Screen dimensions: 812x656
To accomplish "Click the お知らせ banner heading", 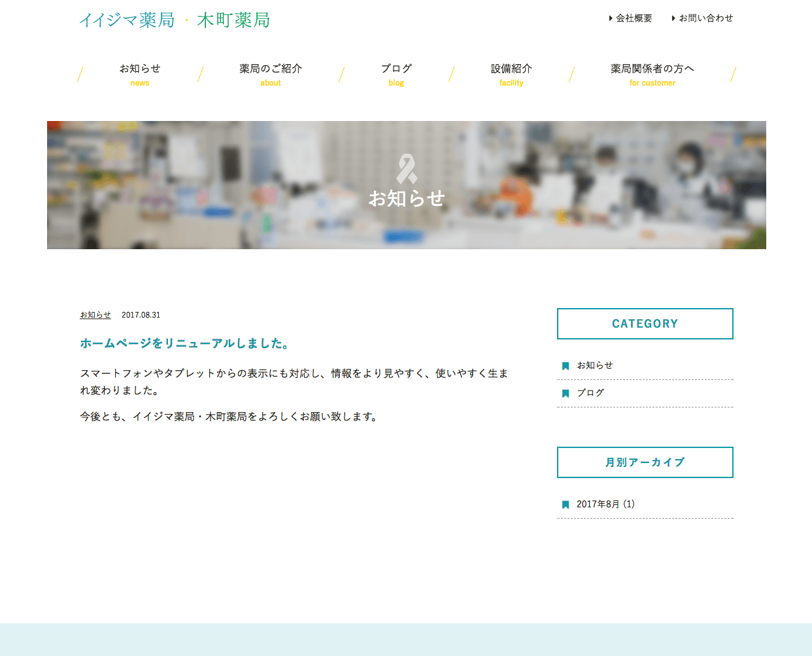I will [407, 198].
